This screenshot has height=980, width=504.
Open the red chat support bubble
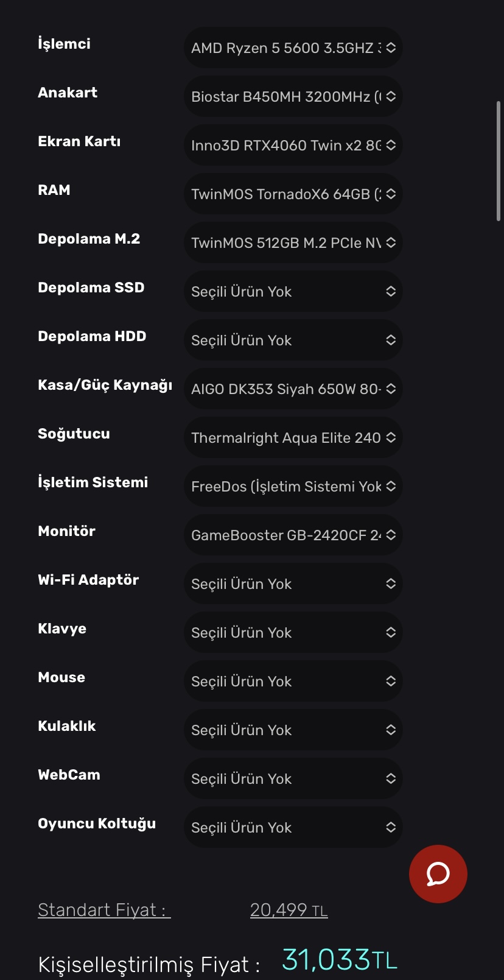pyautogui.click(x=438, y=874)
